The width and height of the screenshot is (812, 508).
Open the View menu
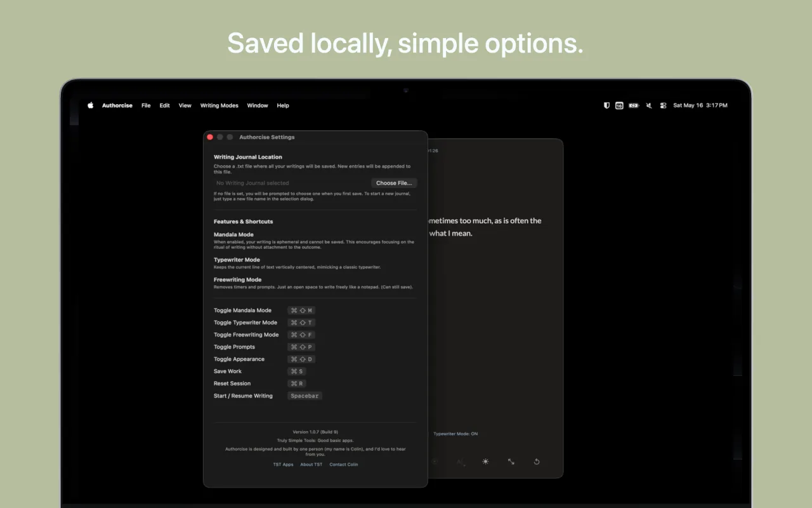tap(185, 105)
